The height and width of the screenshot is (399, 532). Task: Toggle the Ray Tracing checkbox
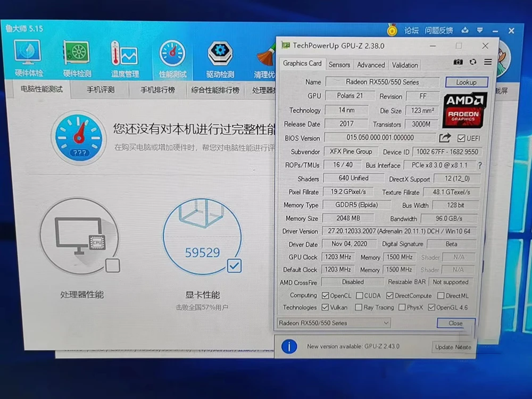coord(358,307)
